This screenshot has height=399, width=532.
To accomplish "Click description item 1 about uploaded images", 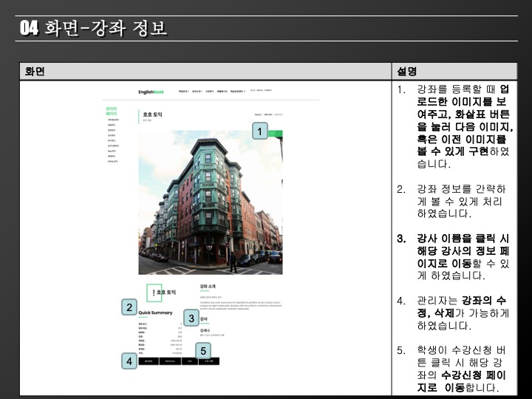I will coord(454,126).
